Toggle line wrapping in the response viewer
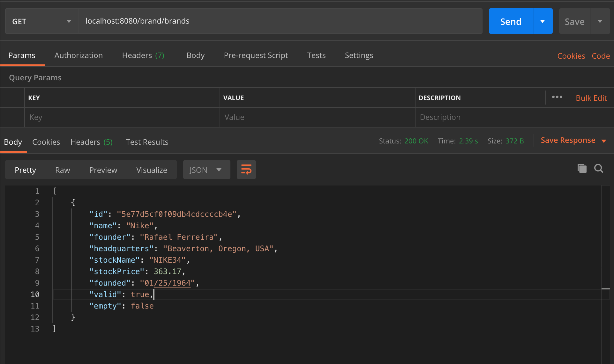This screenshot has height=364, width=614. pos(246,170)
